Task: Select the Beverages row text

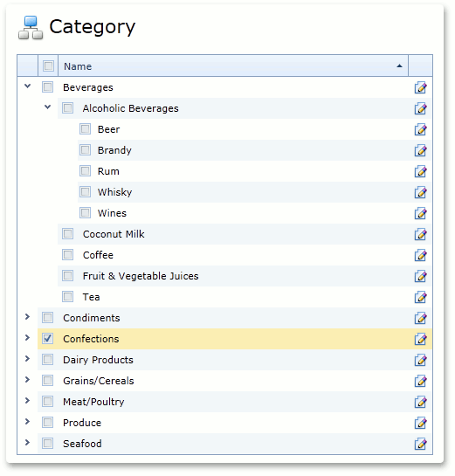Action: click(88, 87)
